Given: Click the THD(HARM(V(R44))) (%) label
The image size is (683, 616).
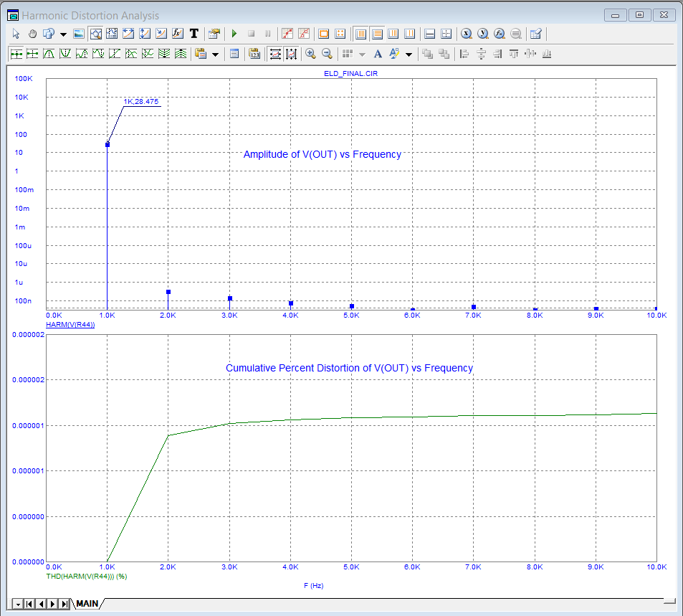Looking at the screenshot, I should coord(87,577).
